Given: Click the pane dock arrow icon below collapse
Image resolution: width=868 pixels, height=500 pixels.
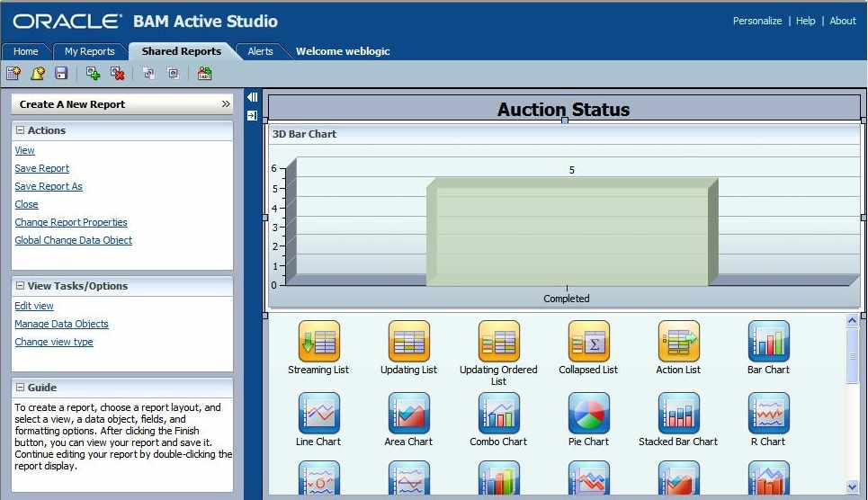Looking at the screenshot, I should coord(252,115).
